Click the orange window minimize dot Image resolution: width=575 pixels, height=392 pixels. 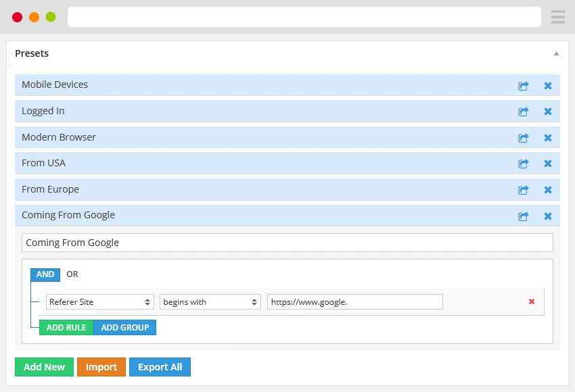tap(34, 17)
